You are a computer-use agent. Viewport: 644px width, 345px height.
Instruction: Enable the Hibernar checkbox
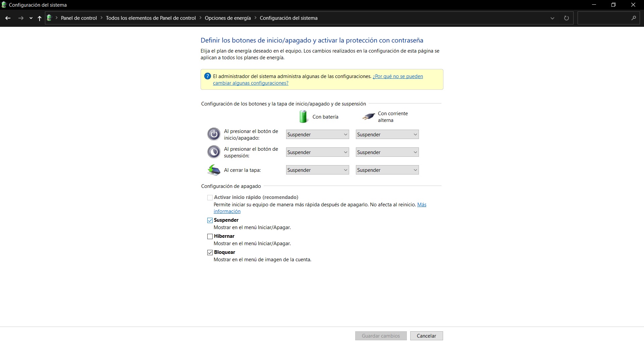tap(210, 236)
